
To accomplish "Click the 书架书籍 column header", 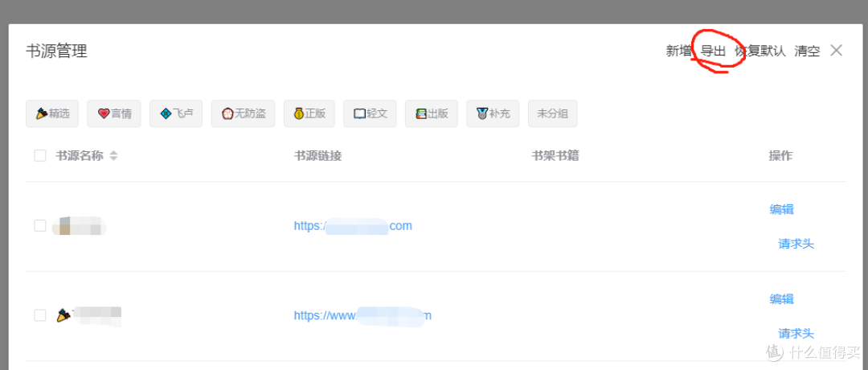I will (555, 156).
